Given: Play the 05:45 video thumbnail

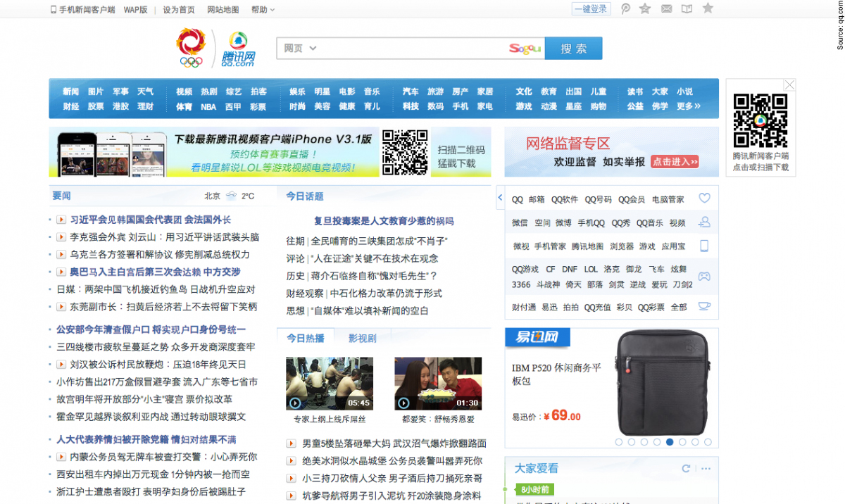Looking at the screenshot, I should [x=330, y=384].
